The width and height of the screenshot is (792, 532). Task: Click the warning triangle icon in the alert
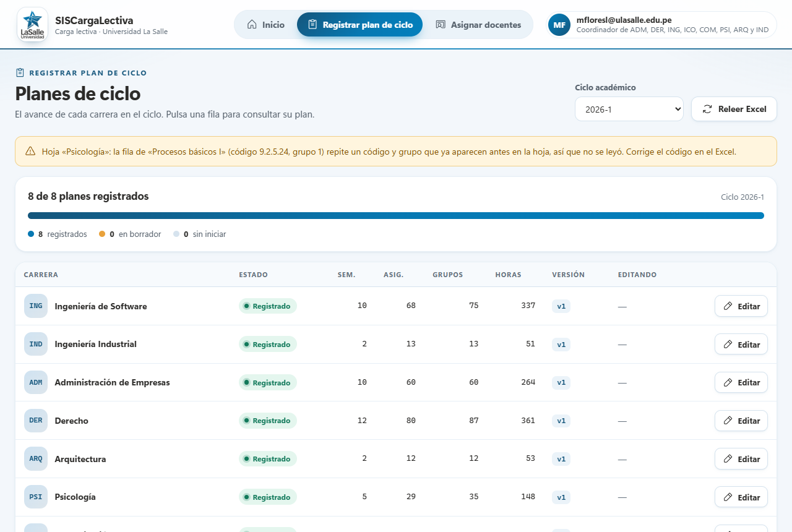click(30, 152)
